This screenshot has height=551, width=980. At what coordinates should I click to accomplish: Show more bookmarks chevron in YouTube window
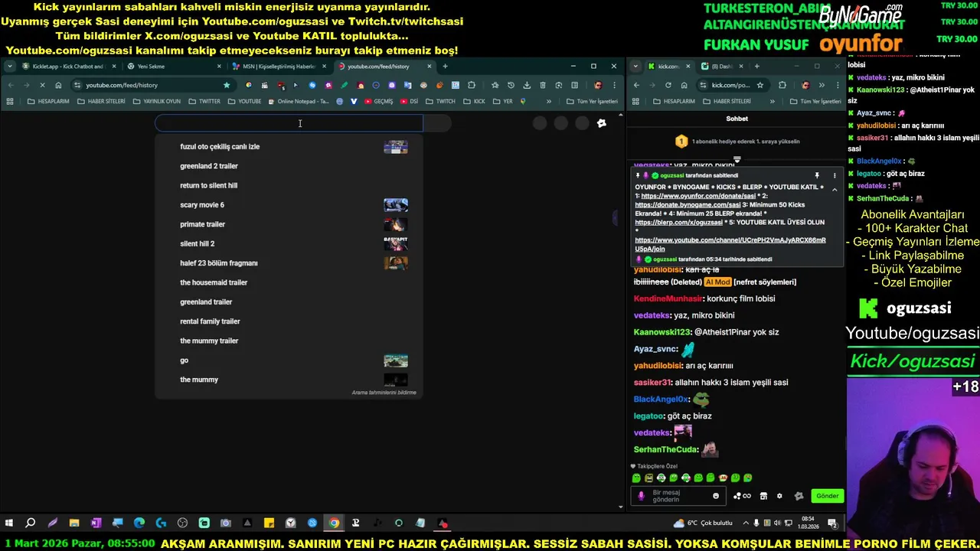click(x=549, y=101)
